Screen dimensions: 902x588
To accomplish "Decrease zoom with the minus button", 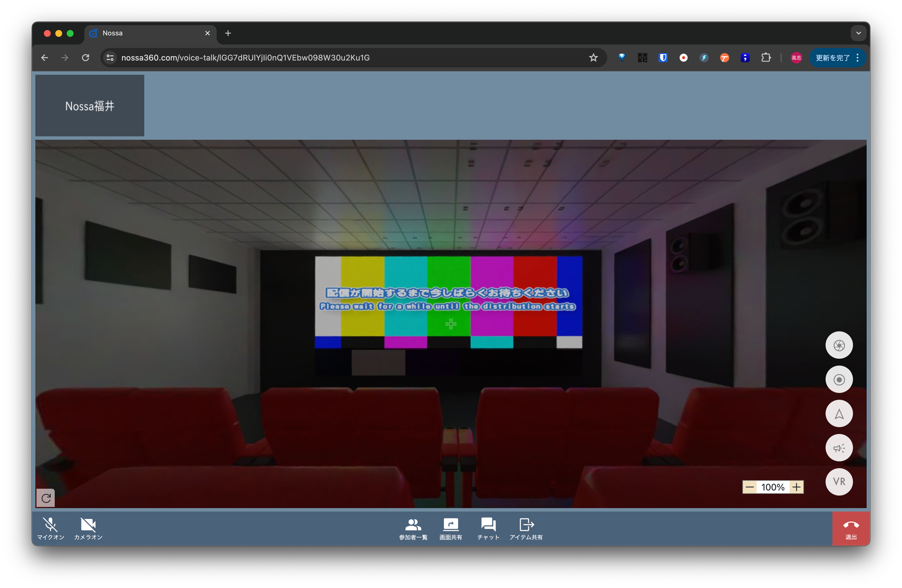I will click(x=750, y=487).
